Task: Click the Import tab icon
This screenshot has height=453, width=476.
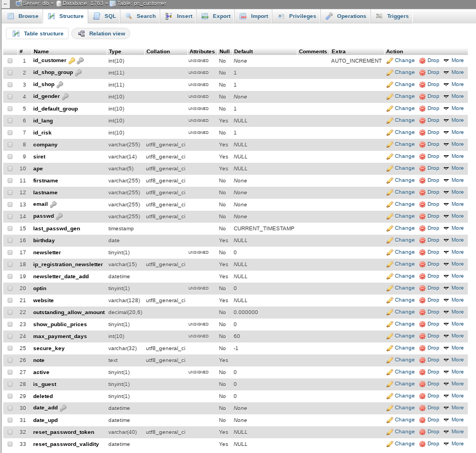Action: (243, 16)
